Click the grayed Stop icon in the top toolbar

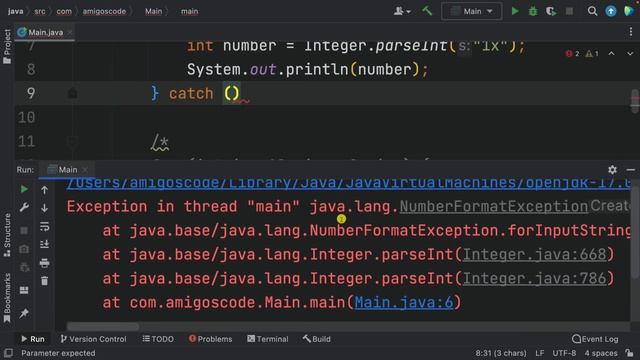tap(569, 11)
